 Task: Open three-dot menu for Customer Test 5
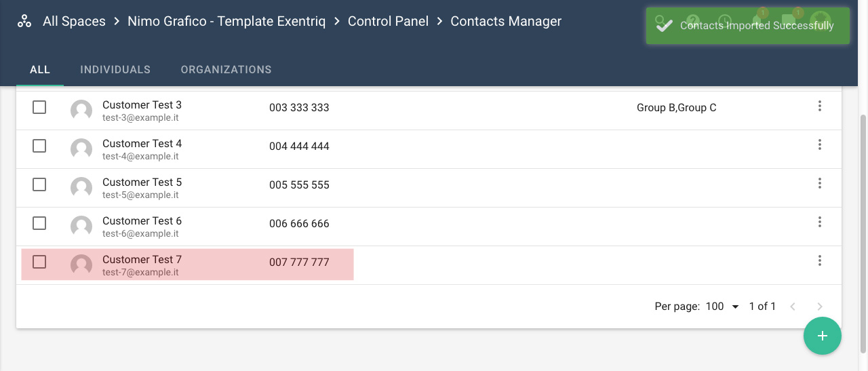(x=820, y=183)
